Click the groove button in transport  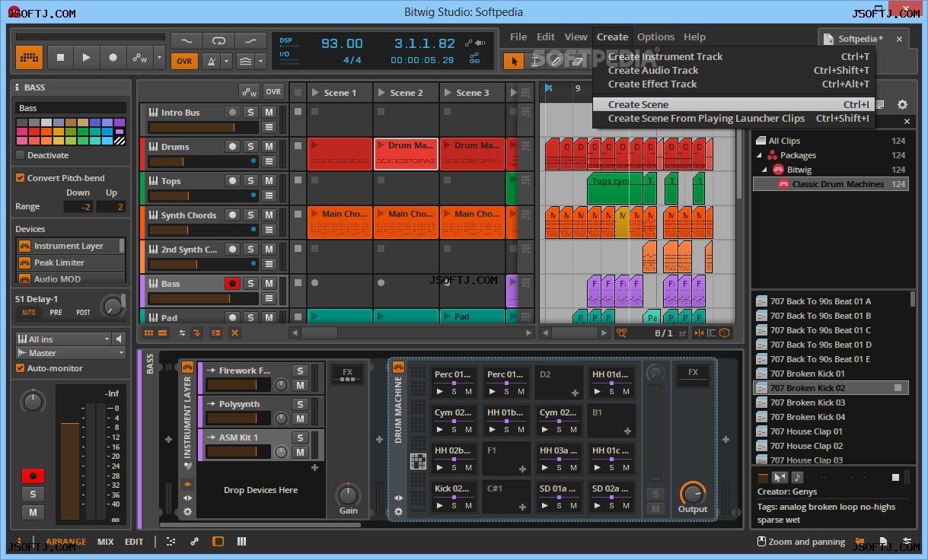click(245, 61)
